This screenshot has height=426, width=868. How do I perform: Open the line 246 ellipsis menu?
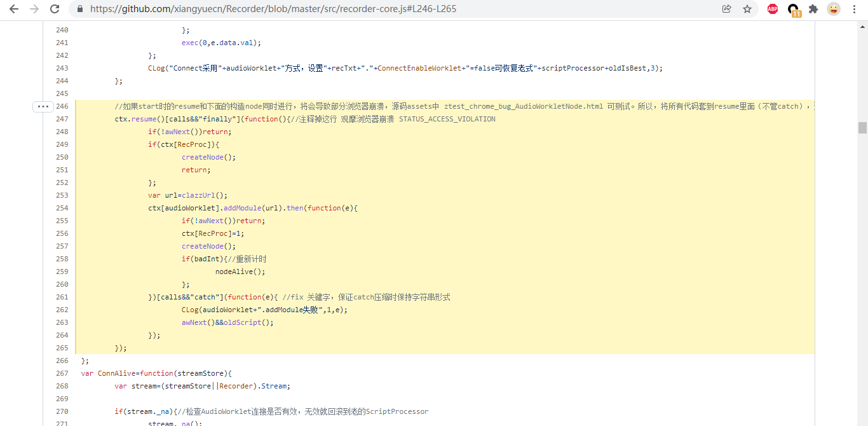pos(43,106)
